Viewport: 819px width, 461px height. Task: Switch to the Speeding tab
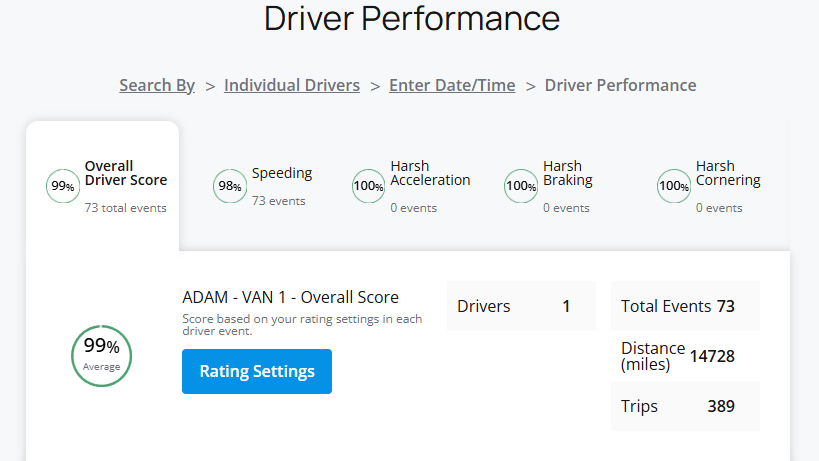click(x=262, y=186)
